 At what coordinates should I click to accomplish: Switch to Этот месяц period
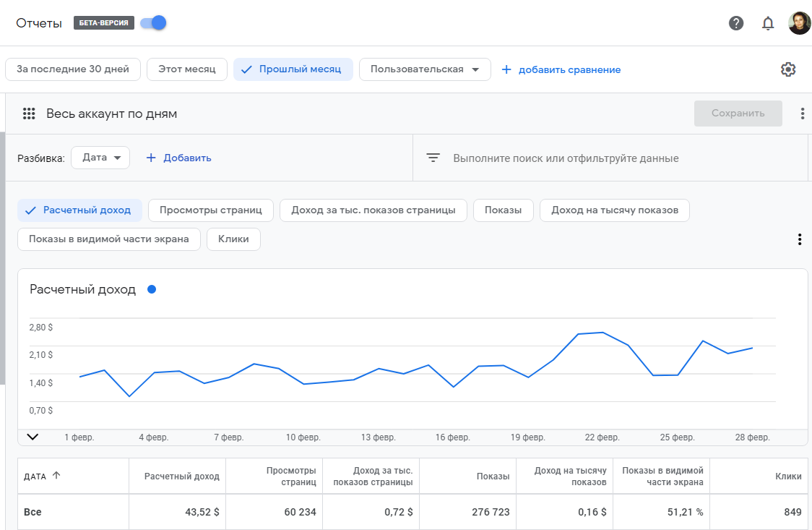(186, 69)
